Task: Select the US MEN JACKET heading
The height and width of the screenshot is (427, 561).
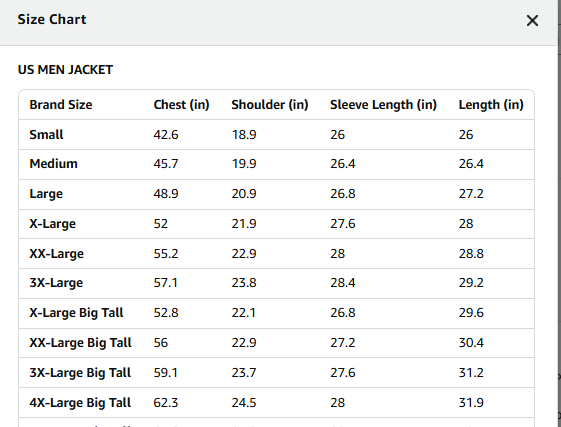Action: (x=65, y=69)
